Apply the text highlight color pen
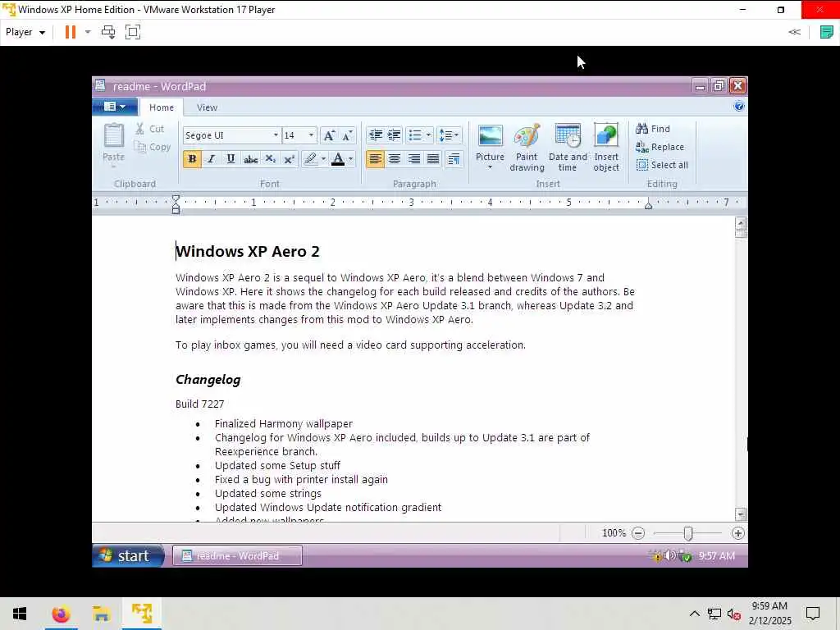The height and width of the screenshot is (630, 840). [310, 159]
